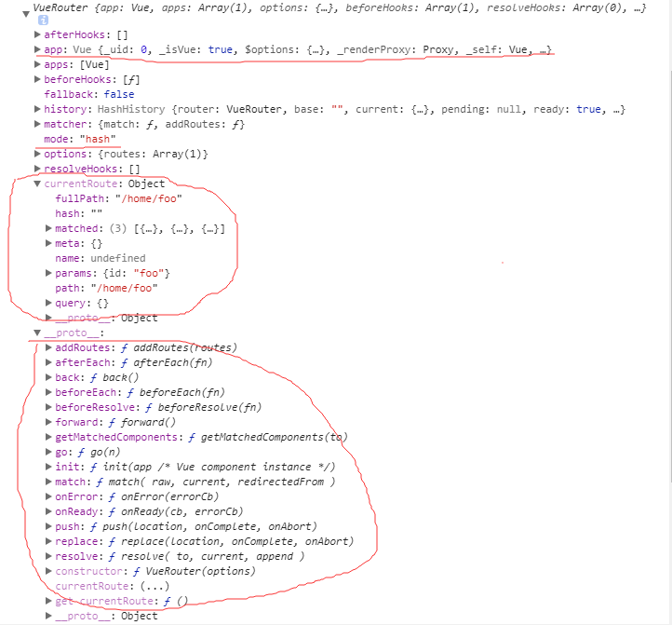Click the HashHistory value text
The width and height of the screenshot is (672, 625).
coord(131,109)
